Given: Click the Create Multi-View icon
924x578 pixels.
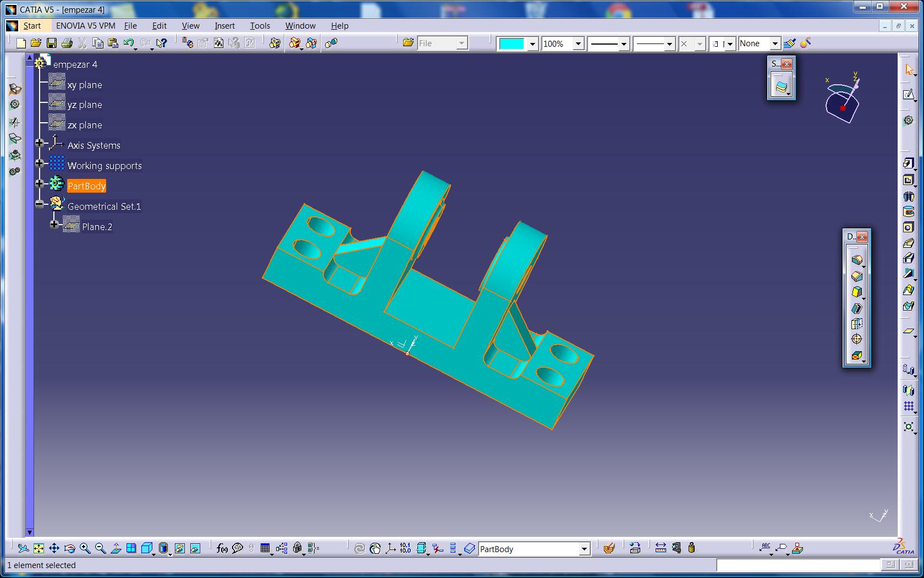Looking at the screenshot, I should point(131,548).
